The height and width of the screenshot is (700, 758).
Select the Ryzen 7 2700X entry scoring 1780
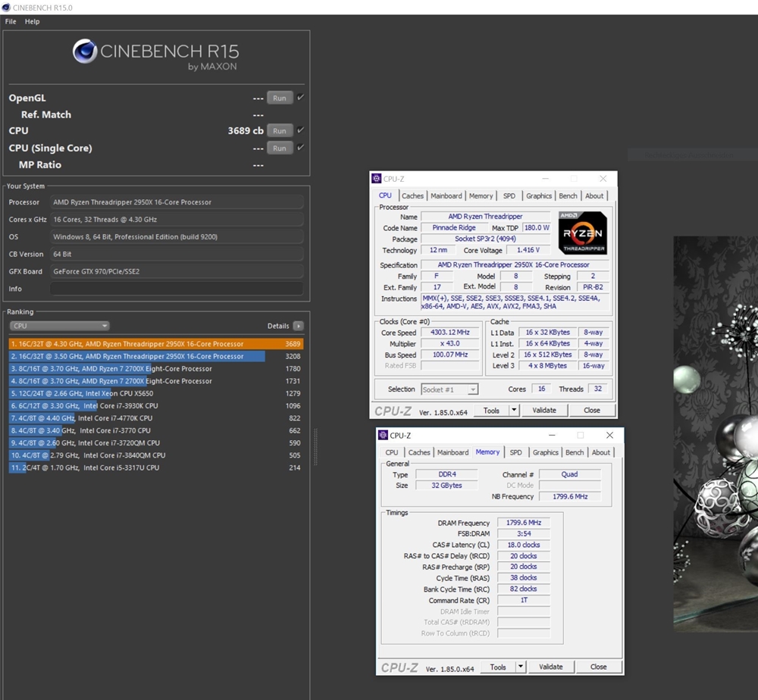(155, 369)
